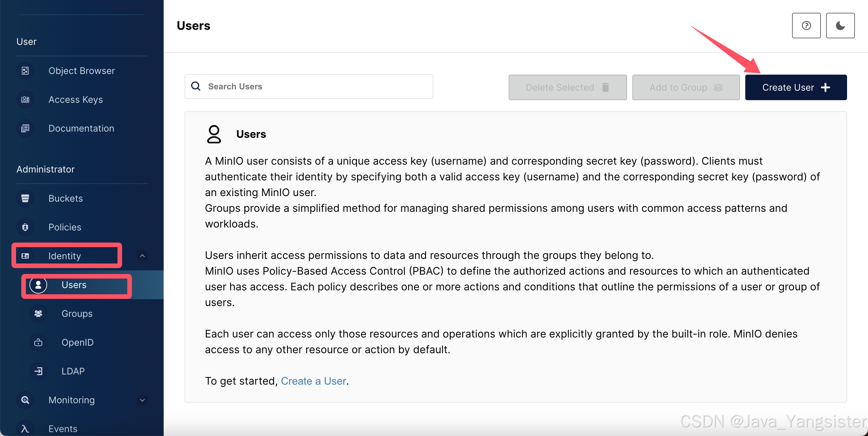
Task: Click the Monitoring magnifier icon
Action: tap(25, 400)
